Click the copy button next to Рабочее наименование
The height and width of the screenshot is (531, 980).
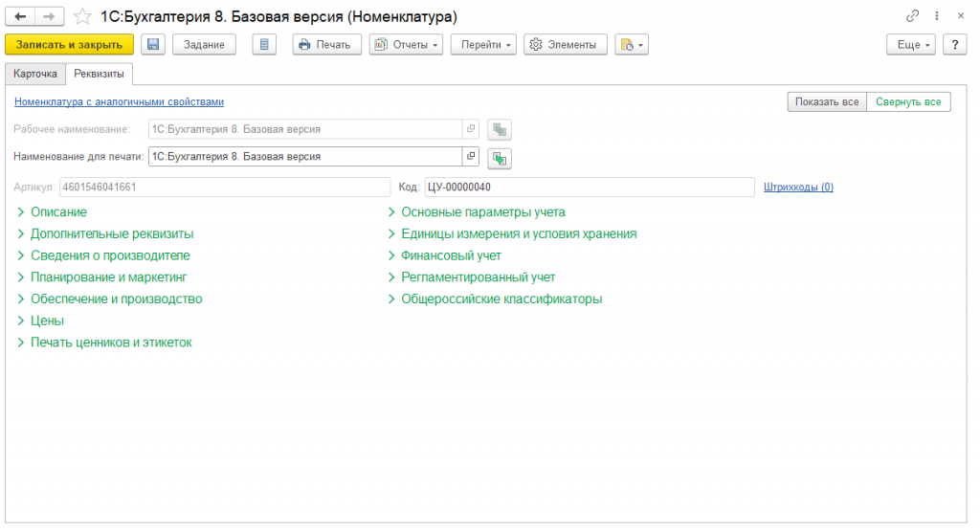point(500,130)
